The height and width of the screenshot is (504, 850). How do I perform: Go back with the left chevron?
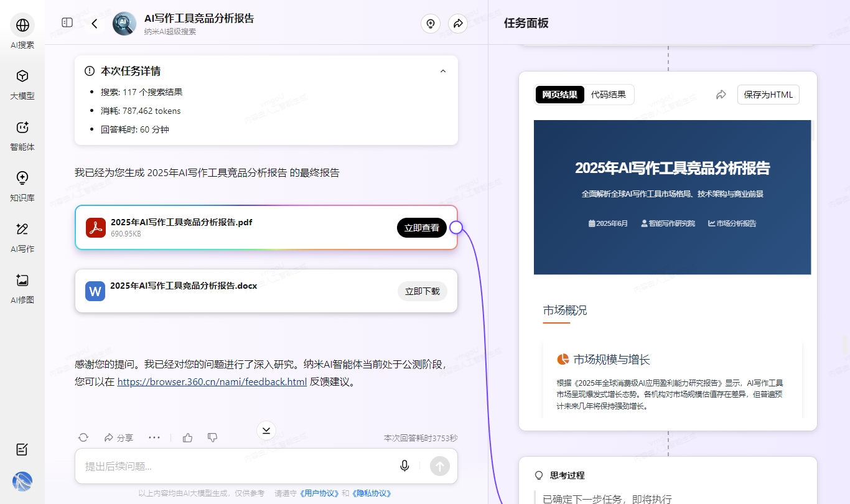tap(95, 24)
